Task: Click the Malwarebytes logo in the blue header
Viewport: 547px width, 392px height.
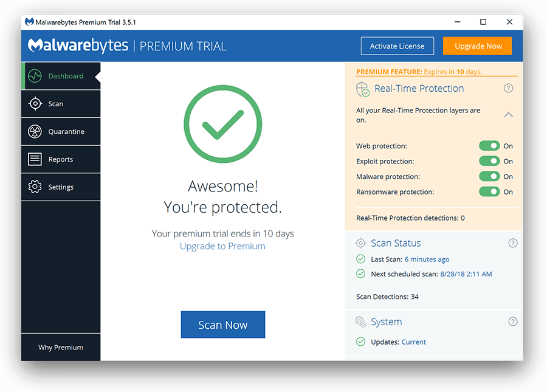Action: click(78, 46)
